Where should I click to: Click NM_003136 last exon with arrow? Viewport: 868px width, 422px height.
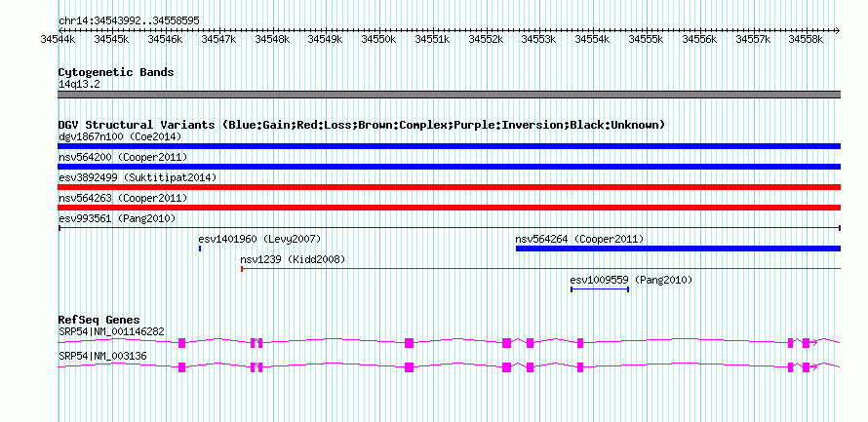click(806, 367)
